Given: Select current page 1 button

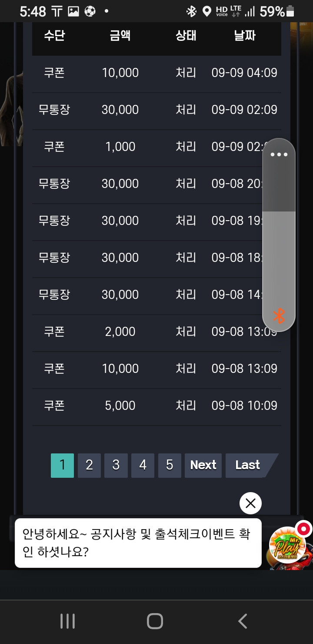Looking at the screenshot, I should (x=62, y=465).
